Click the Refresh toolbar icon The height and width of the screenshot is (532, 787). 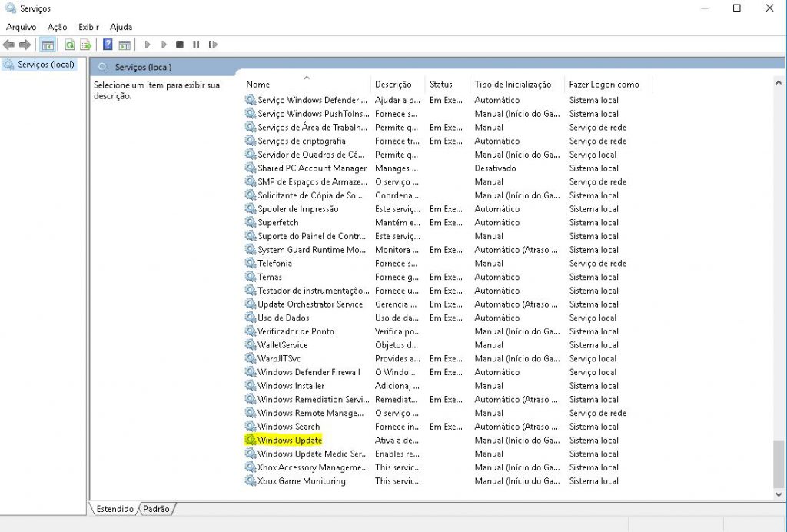click(x=70, y=45)
